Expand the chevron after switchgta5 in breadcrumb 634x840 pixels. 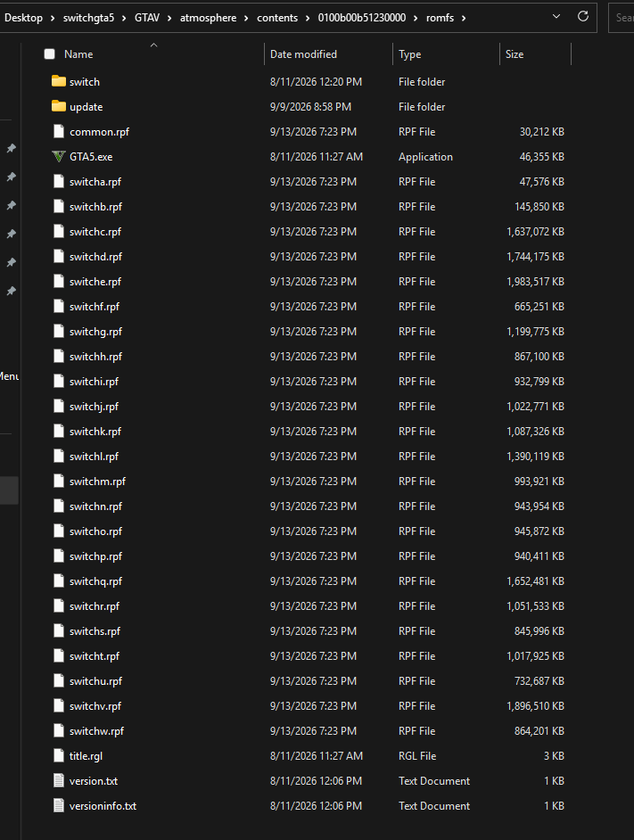[124, 18]
